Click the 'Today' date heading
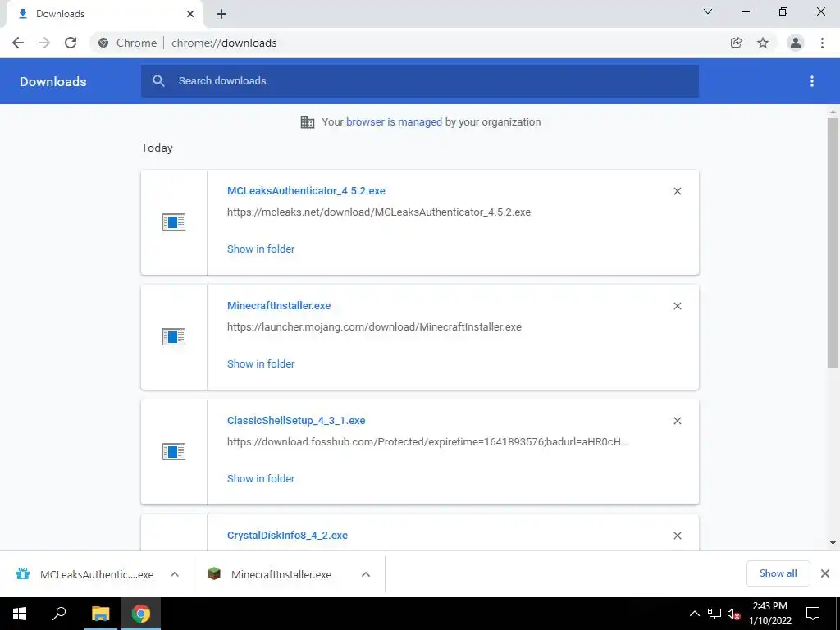This screenshot has height=630, width=840. tap(157, 148)
